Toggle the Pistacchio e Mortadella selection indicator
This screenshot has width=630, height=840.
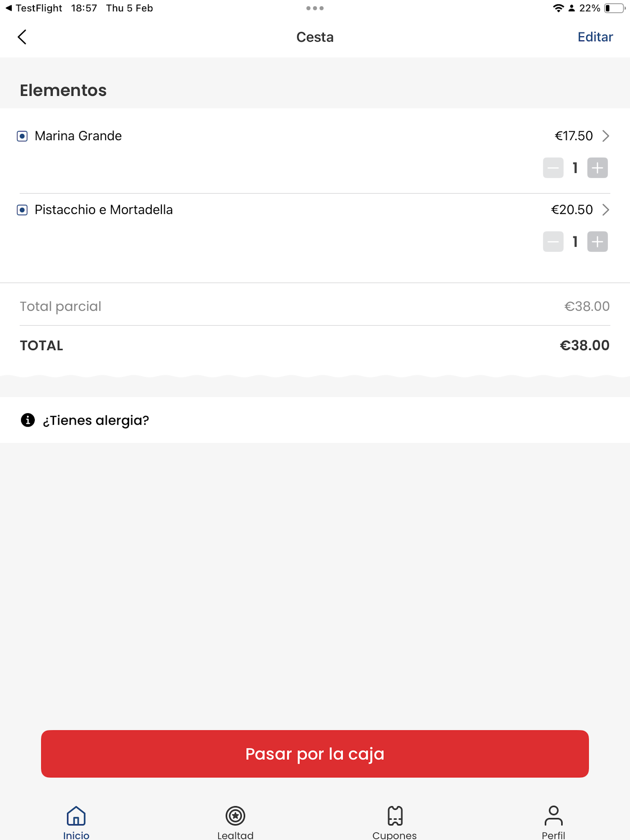point(22,210)
